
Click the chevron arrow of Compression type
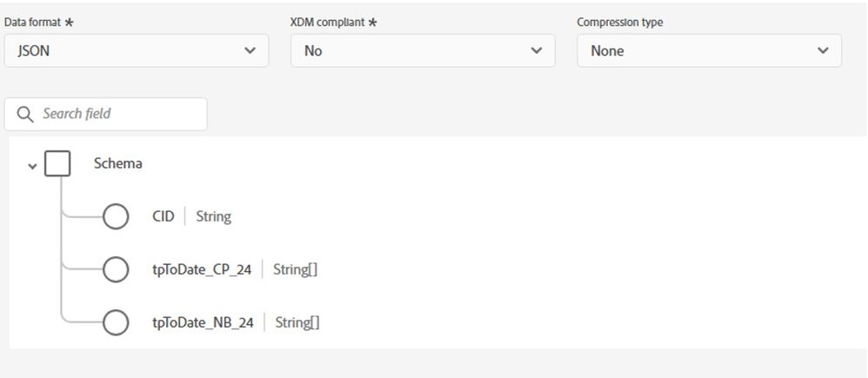[x=824, y=51]
